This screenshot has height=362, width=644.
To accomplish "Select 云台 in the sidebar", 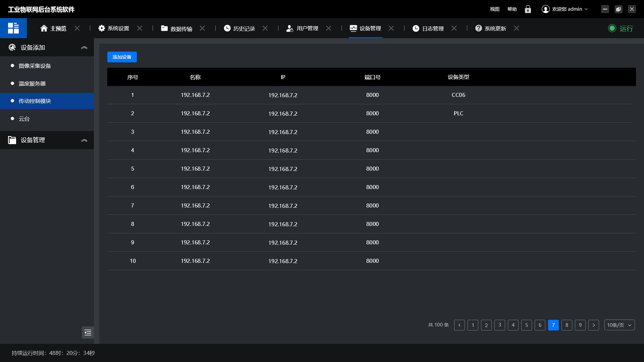I will click(24, 119).
